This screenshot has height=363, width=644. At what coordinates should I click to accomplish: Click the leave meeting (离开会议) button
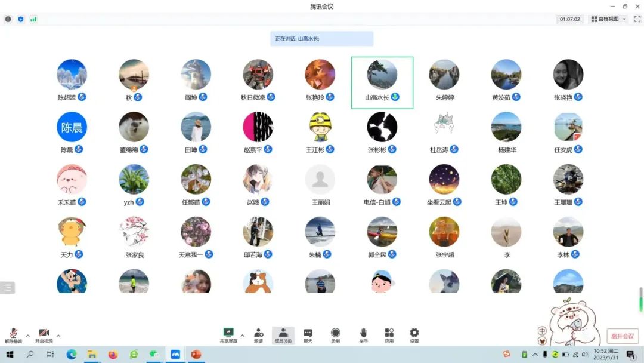[623, 336]
